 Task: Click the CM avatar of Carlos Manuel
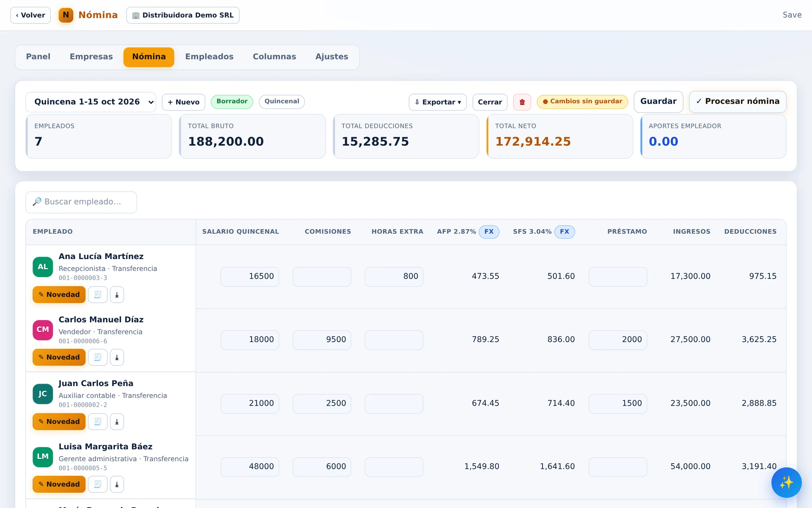[43, 330]
